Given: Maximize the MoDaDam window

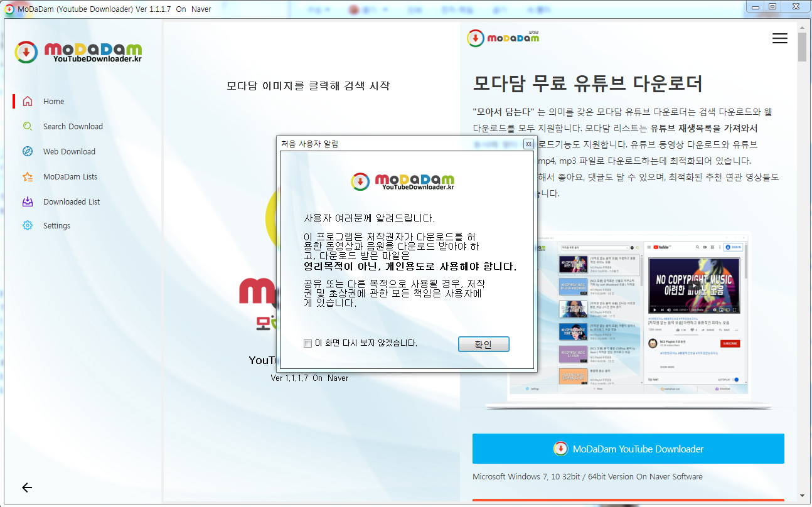Looking at the screenshot, I should coord(772,6).
